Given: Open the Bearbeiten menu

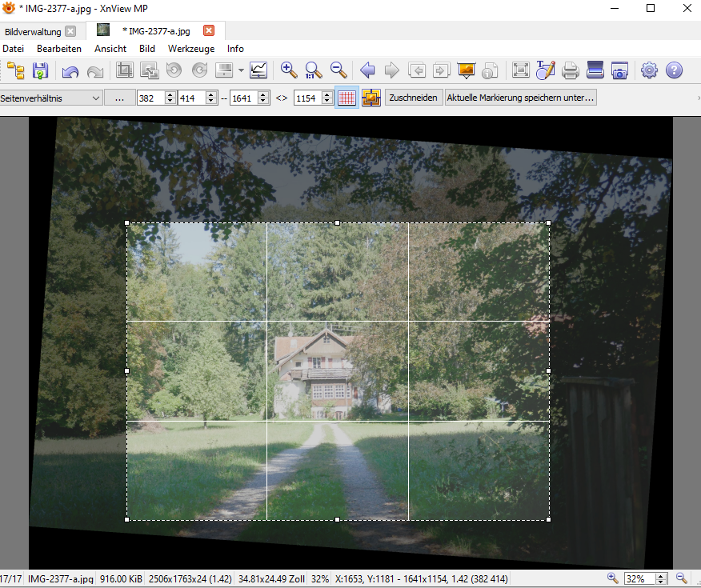Looking at the screenshot, I should [x=59, y=49].
